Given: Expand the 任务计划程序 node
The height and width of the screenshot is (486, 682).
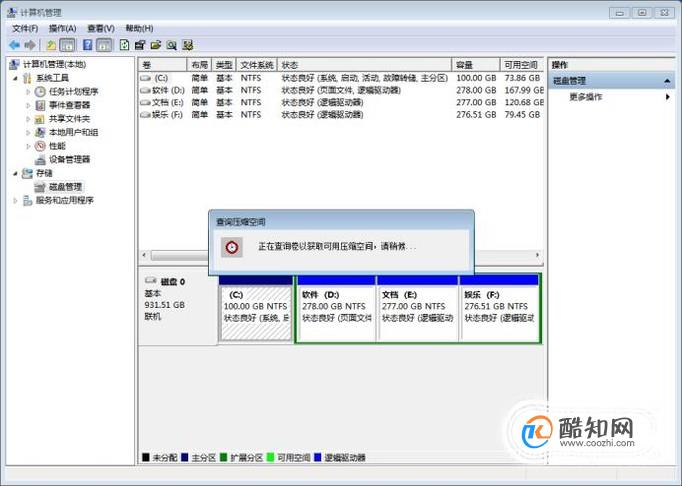Looking at the screenshot, I should (28, 92).
